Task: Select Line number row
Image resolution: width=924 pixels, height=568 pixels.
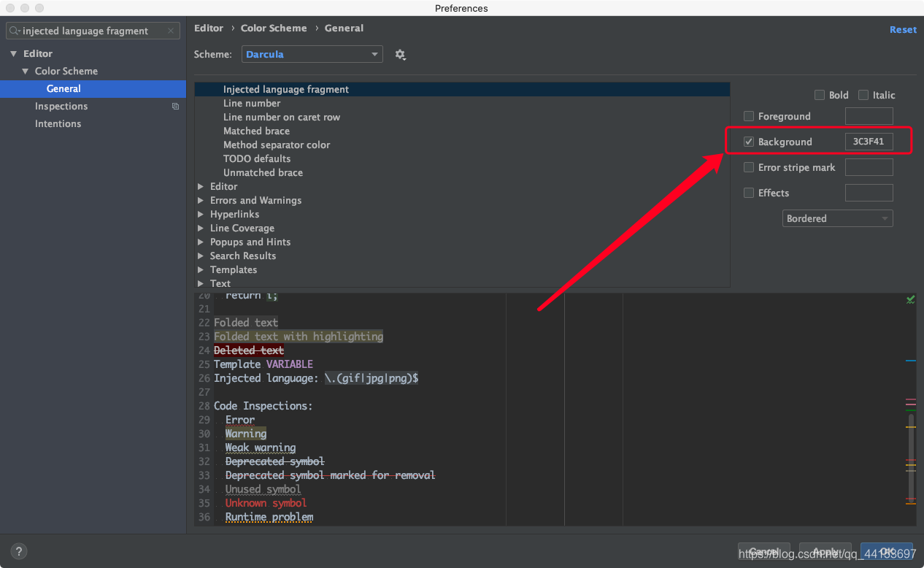Action: coord(462,103)
